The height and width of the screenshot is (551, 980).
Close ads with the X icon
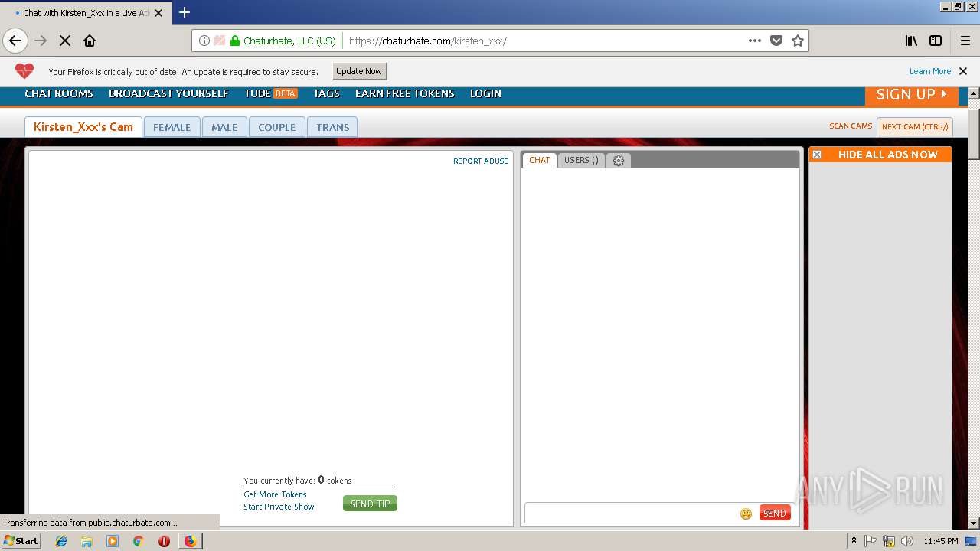(817, 155)
